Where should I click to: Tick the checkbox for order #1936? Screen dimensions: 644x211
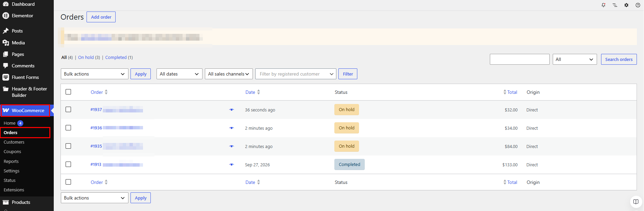[x=68, y=128]
